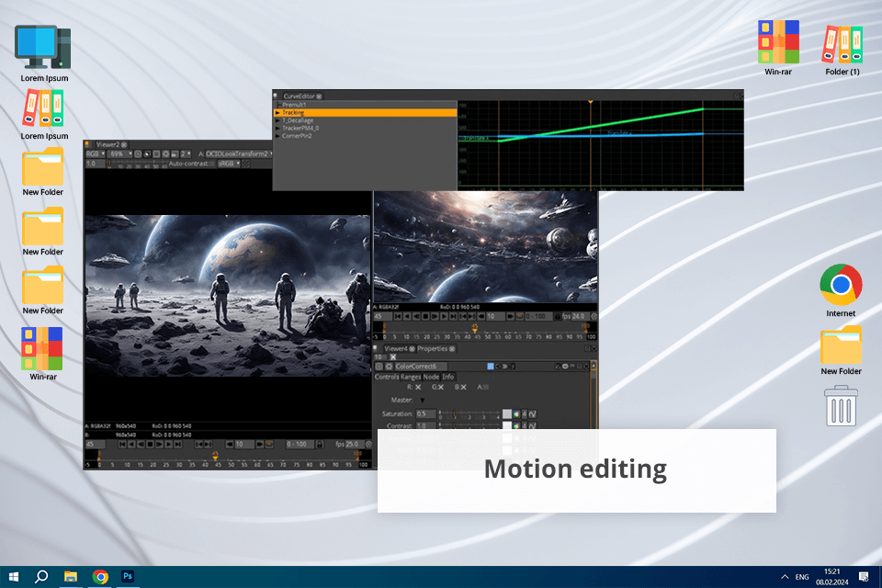The image size is (882, 588).
Task: Open File Explorer from the taskbar
Action: 71,576
